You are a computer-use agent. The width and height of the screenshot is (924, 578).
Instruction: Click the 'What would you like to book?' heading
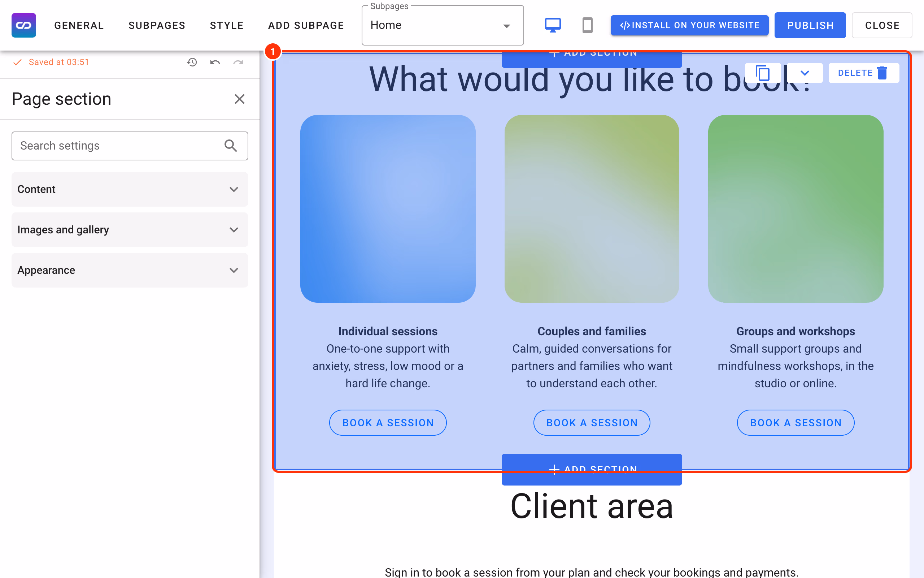pos(590,79)
